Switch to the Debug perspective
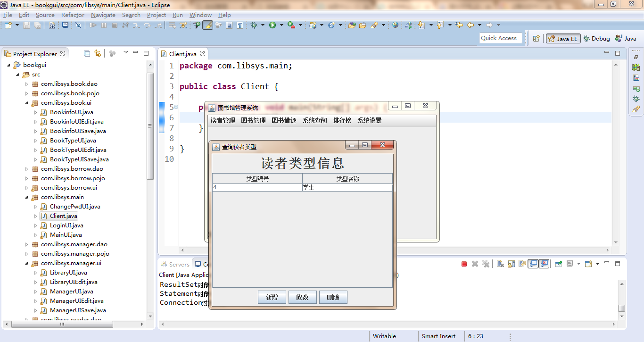The height and width of the screenshot is (342, 644). point(596,39)
